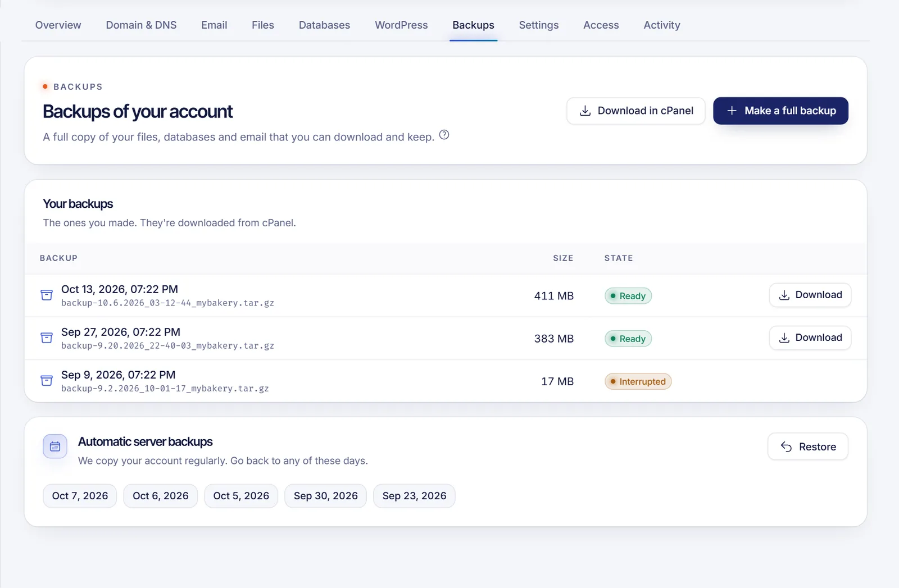
Task: Go to the Settings tab
Action: [x=539, y=25]
